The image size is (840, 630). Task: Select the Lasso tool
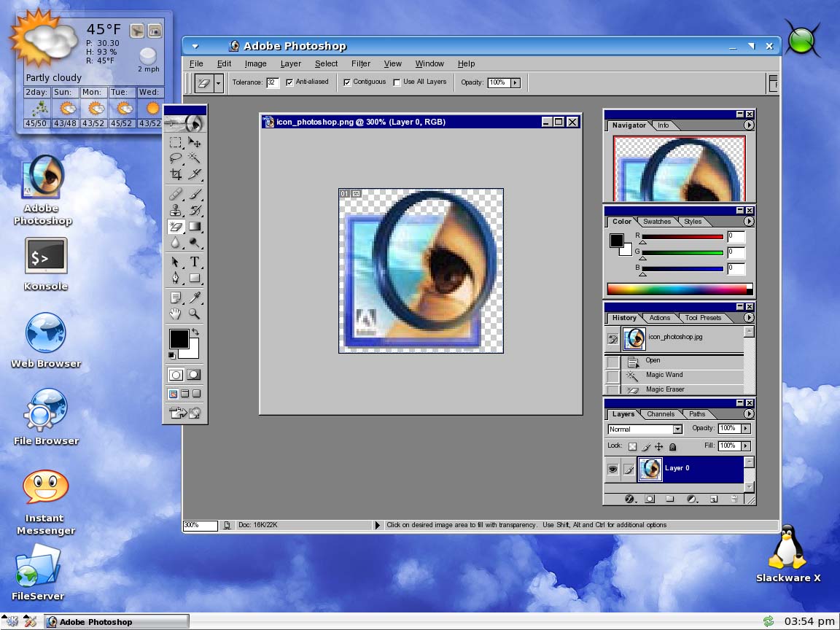(x=176, y=158)
